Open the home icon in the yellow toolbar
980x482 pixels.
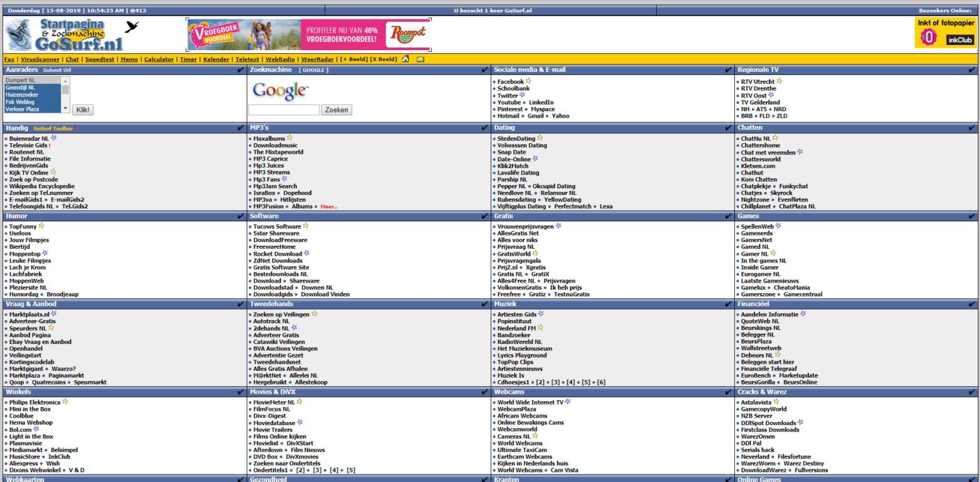click(x=406, y=59)
